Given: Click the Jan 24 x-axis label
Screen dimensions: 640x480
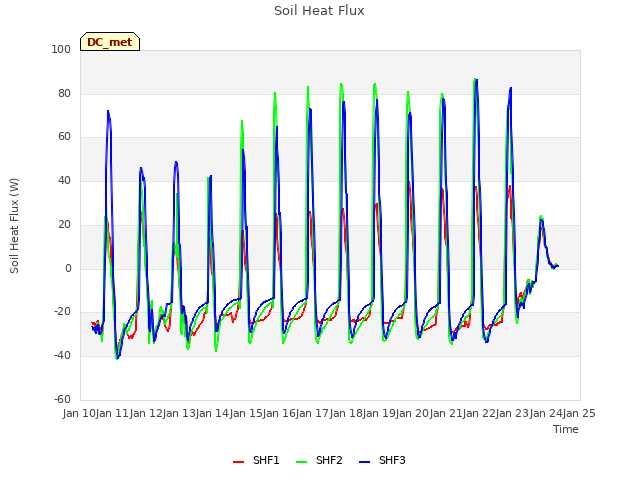Looking at the screenshot, I should tap(546, 413).
